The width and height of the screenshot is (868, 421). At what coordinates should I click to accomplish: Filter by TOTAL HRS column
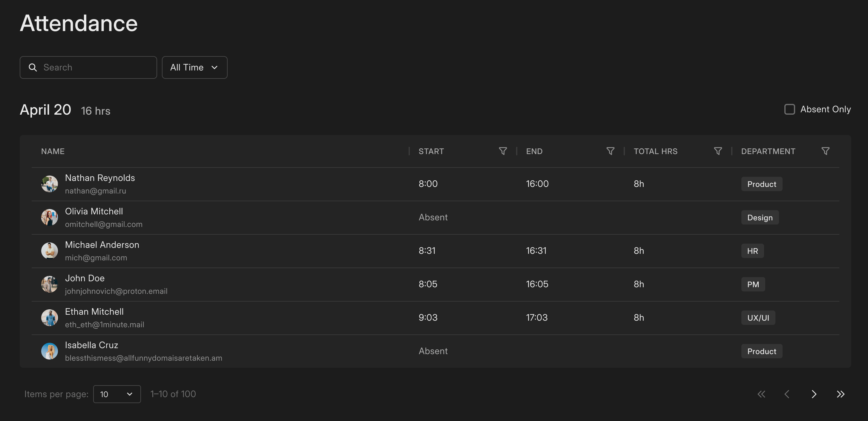click(718, 151)
